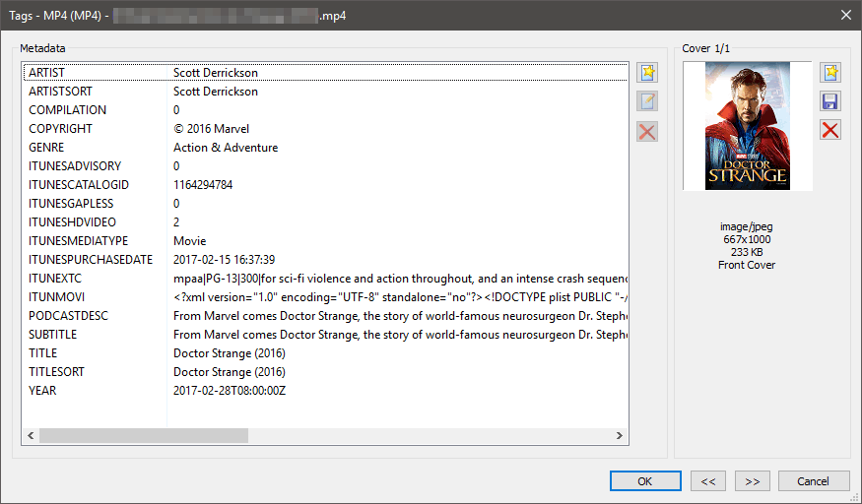Select the COMPILATION row

click(325, 110)
